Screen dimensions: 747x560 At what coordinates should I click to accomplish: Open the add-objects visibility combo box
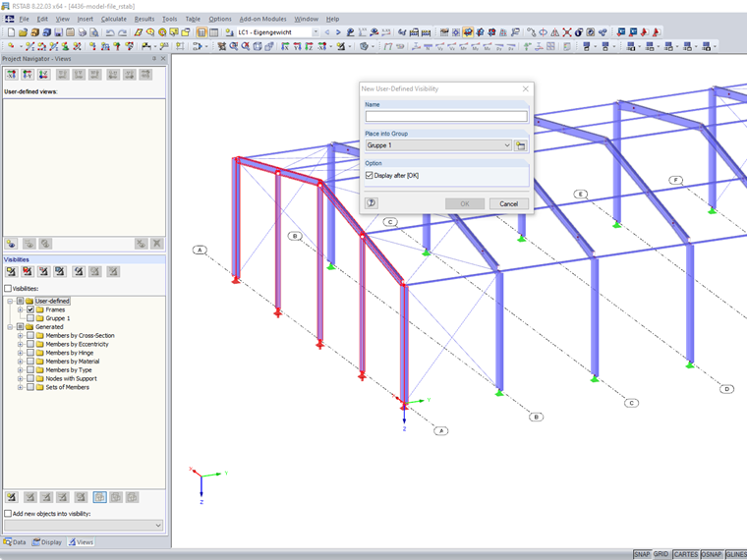pos(84,526)
